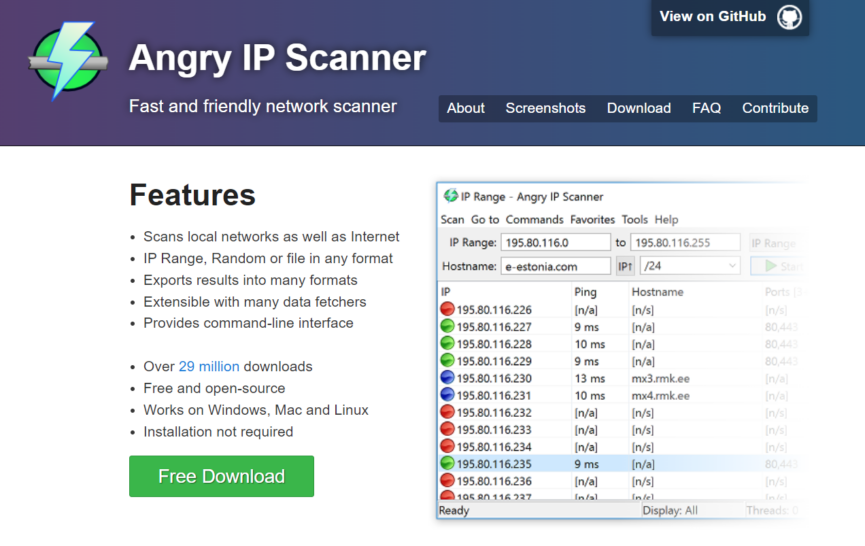865x546 pixels.
Task: Select the IP address 195.80.116.233
Action: point(494,430)
